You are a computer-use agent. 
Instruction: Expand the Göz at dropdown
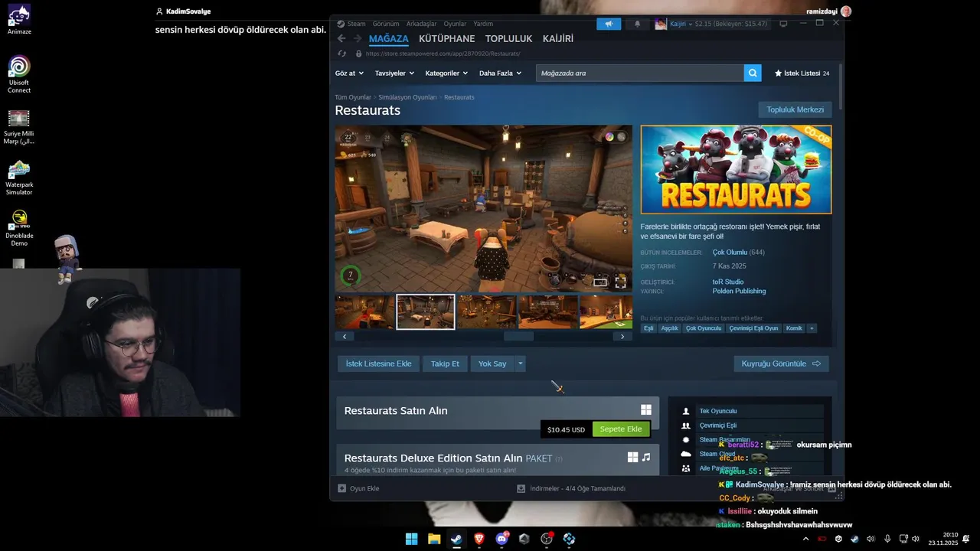(x=348, y=73)
